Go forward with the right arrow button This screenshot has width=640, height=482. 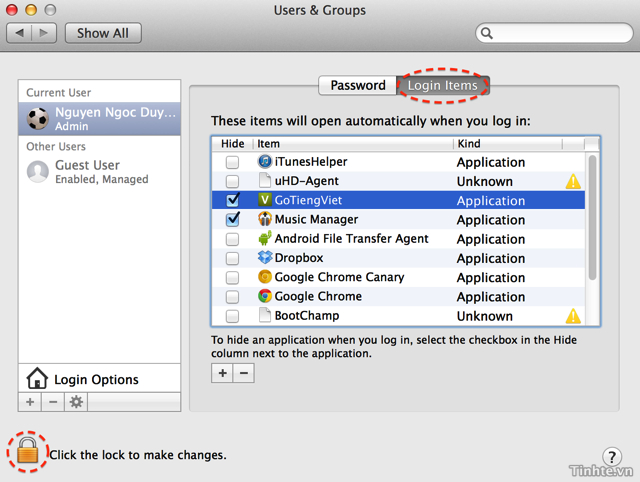point(44,33)
